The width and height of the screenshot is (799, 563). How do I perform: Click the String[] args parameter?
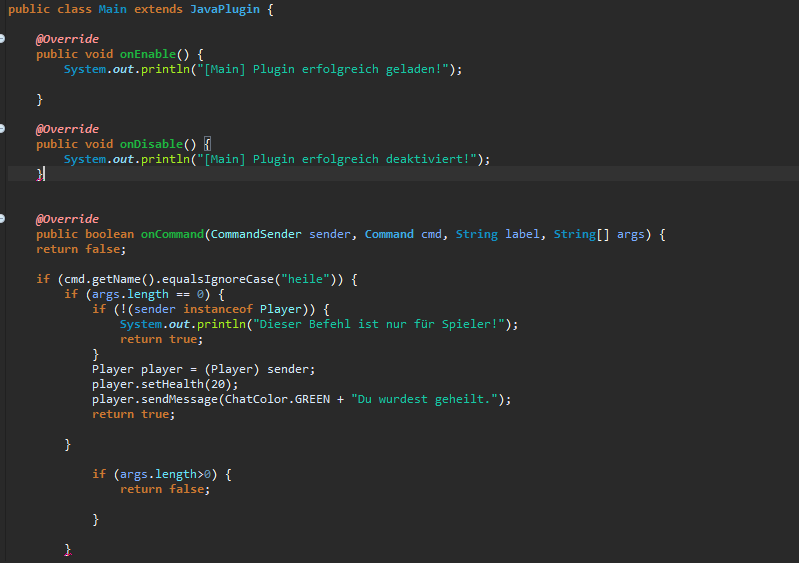coord(599,234)
